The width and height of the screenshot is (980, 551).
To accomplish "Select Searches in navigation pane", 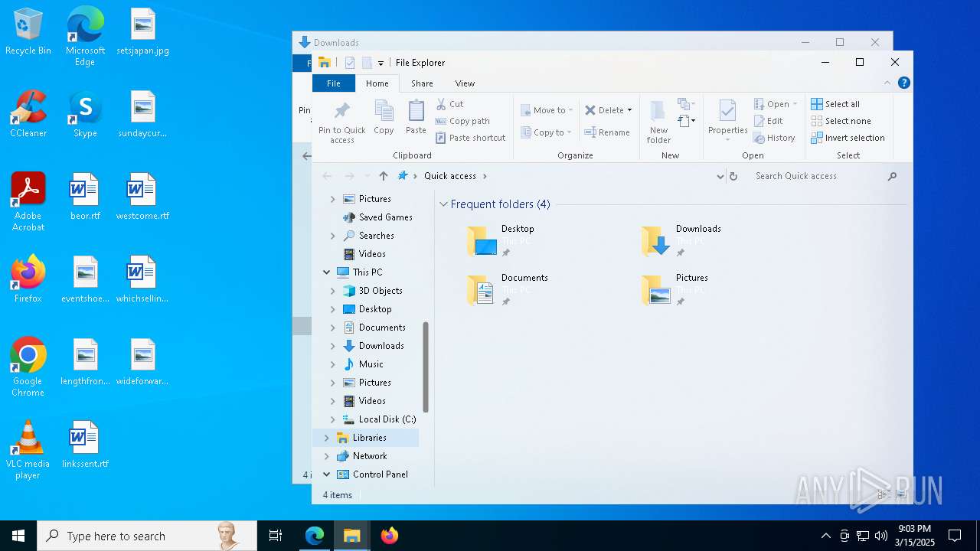I will (376, 236).
